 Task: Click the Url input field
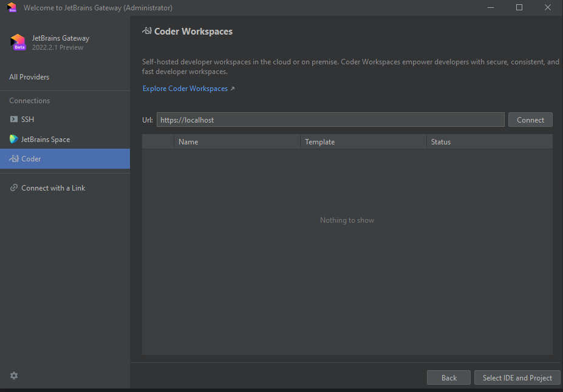[330, 120]
